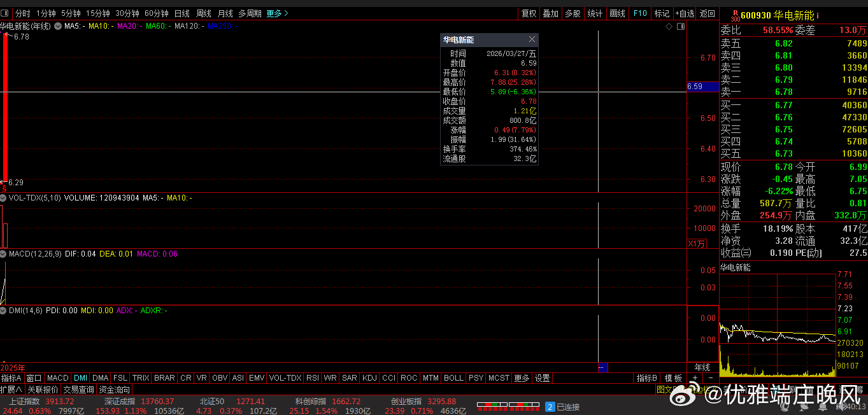Select the 30分钟 period

pyautogui.click(x=127, y=13)
